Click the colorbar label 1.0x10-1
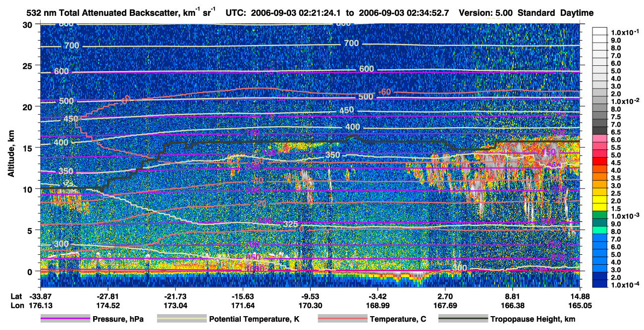 [626, 32]
